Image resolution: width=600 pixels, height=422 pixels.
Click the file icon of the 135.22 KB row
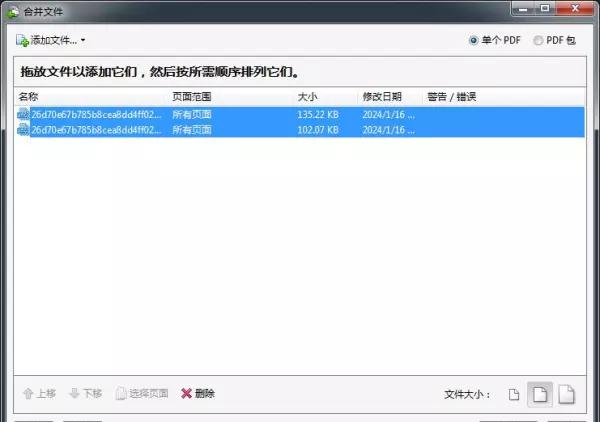(x=23, y=114)
